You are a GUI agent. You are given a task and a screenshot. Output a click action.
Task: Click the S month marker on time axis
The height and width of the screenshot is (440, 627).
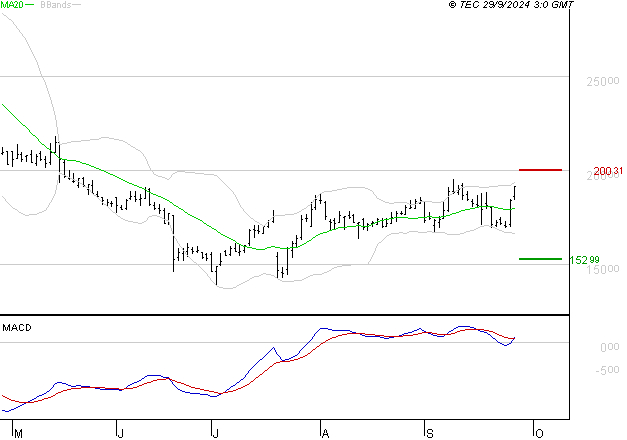coord(429,434)
